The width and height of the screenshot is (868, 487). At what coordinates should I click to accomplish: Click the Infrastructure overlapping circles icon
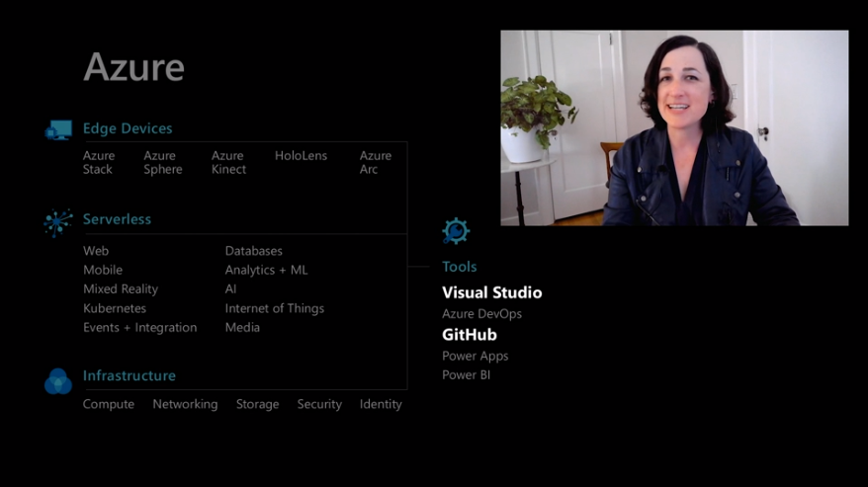coord(58,381)
